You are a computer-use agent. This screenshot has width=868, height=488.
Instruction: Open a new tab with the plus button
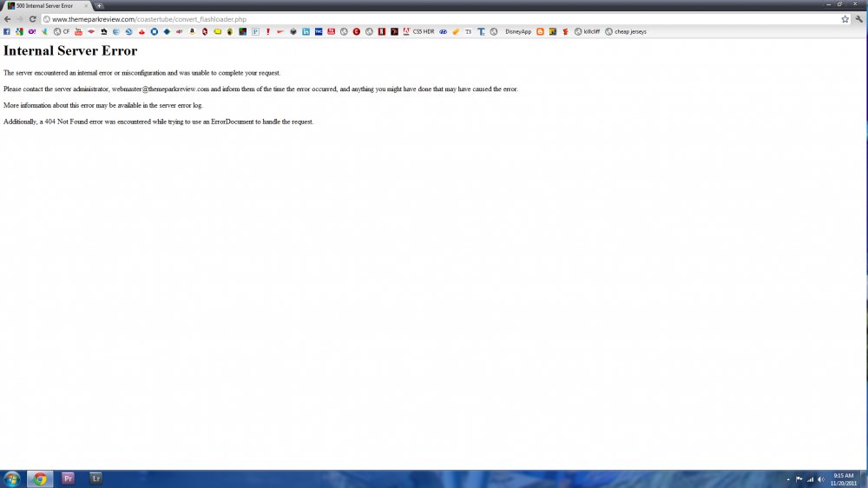99,6
